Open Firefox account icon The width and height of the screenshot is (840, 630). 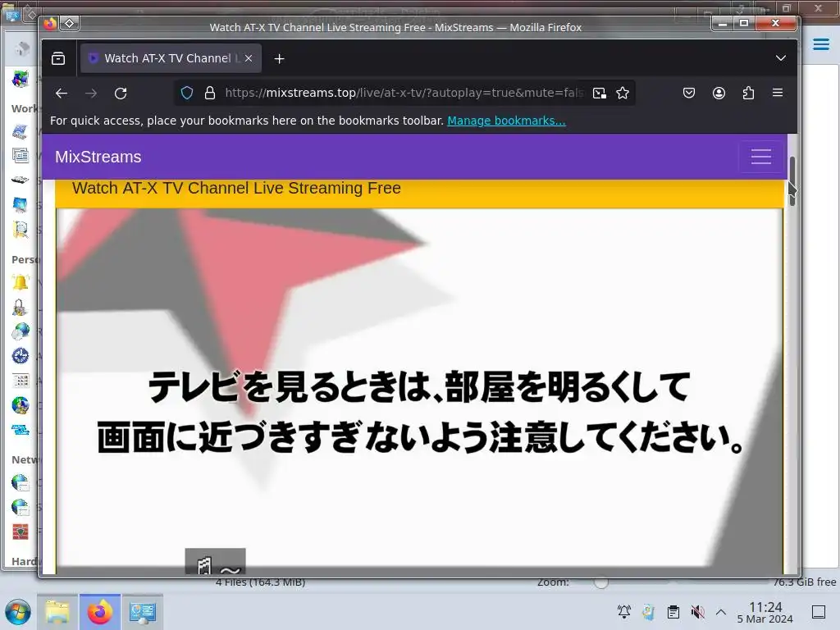click(719, 94)
